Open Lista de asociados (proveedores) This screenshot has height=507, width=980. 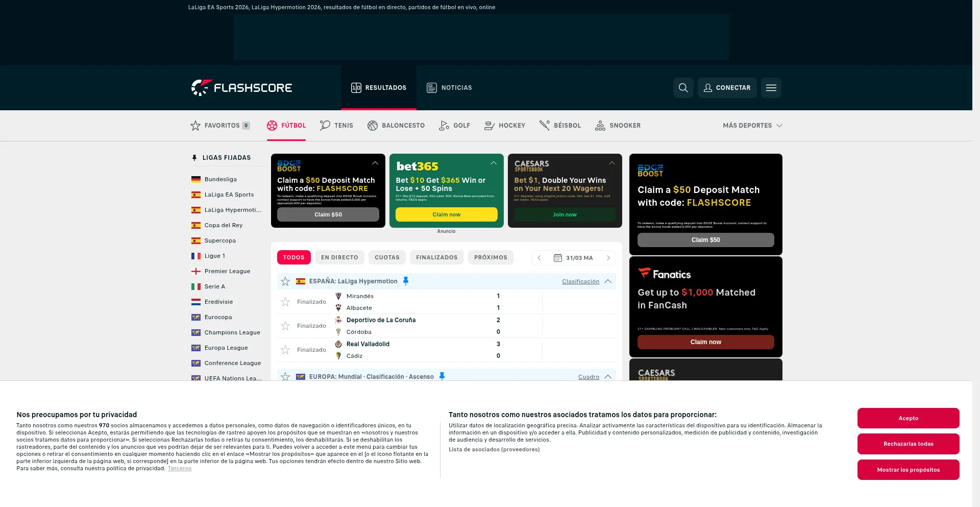coord(494,449)
